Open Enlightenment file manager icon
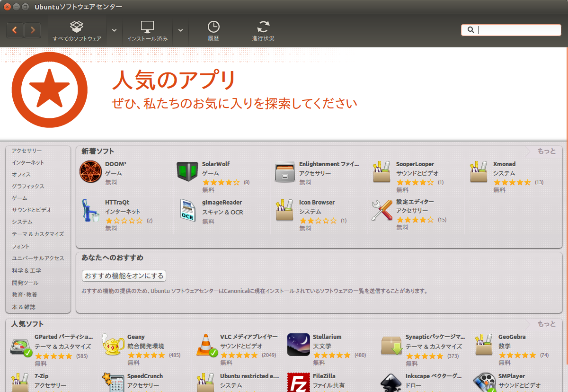 coord(285,172)
